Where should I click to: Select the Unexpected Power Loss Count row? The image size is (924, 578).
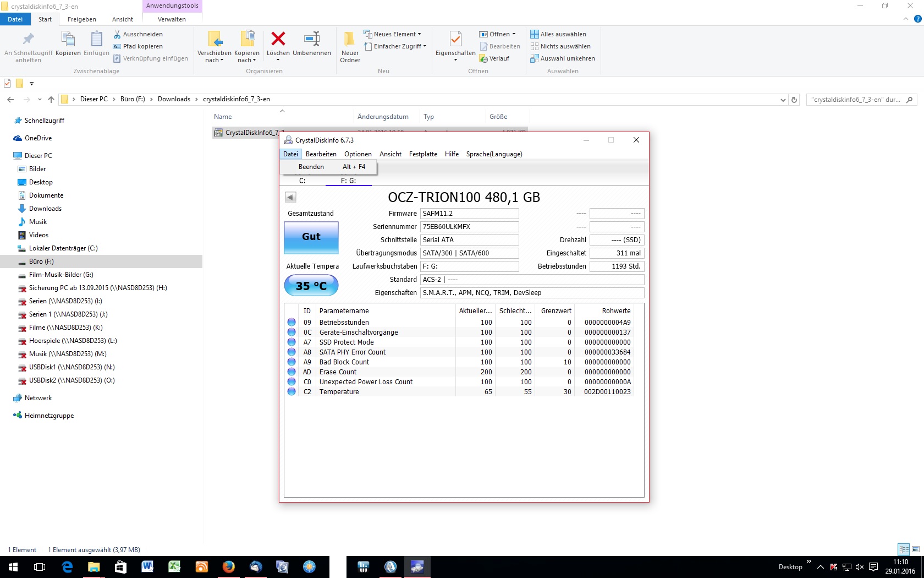point(459,382)
